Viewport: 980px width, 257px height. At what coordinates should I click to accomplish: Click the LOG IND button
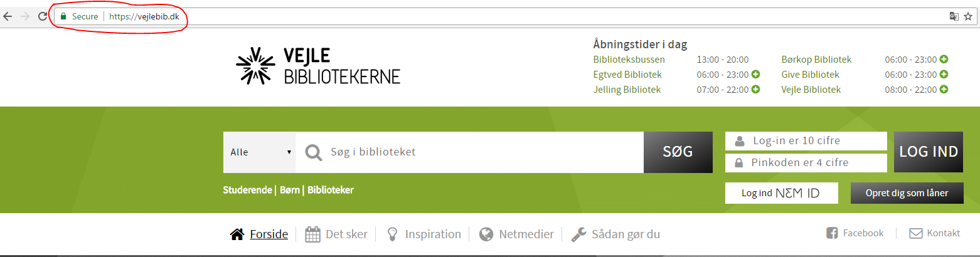coord(929,152)
